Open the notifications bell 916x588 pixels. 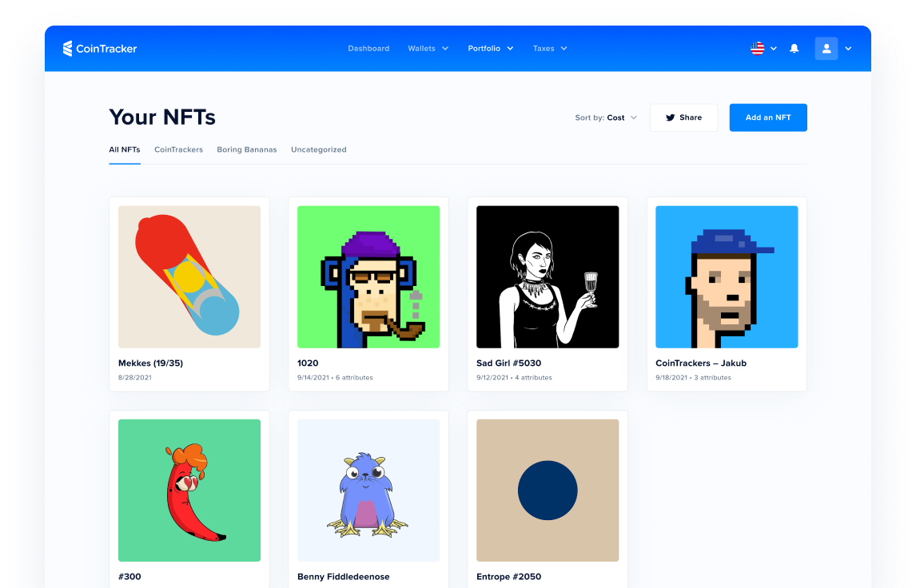pyautogui.click(x=794, y=49)
